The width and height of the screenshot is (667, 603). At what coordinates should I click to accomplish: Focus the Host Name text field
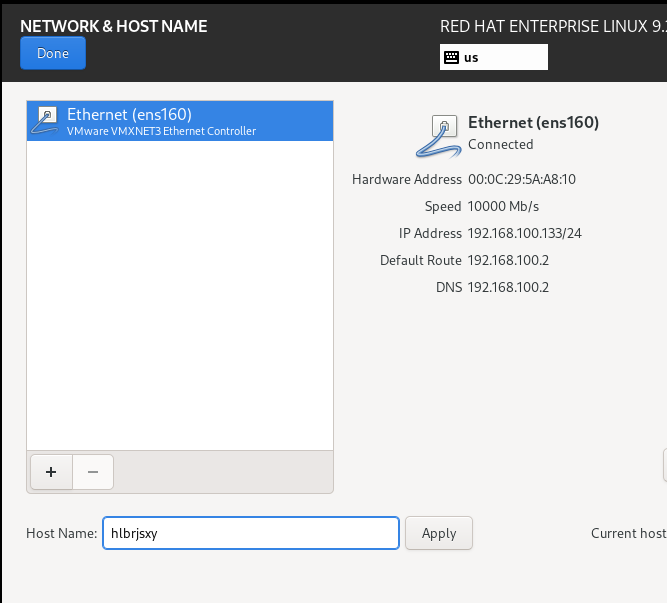(x=250, y=533)
